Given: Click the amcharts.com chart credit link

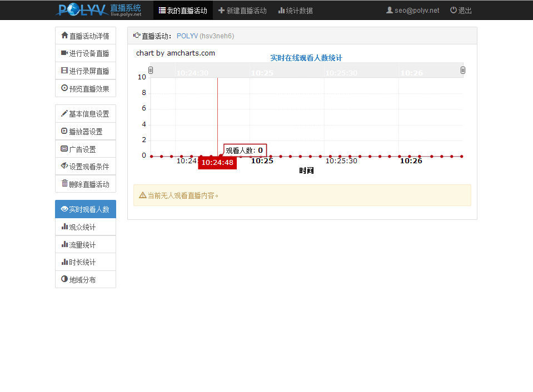Looking at the screenshot, I should (x=176, y=53).
